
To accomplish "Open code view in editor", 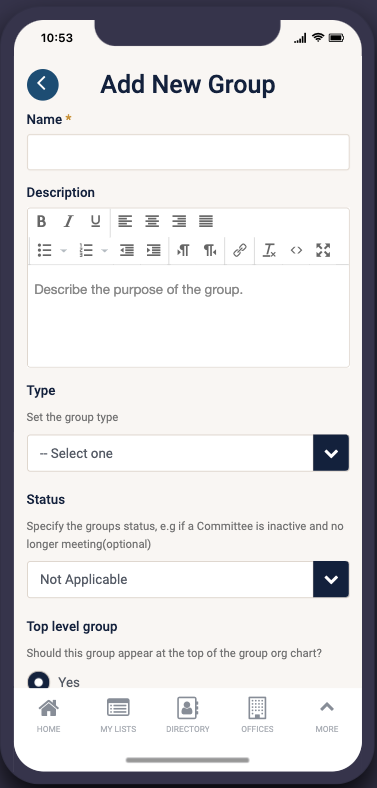I will click(x=297, y=250).
